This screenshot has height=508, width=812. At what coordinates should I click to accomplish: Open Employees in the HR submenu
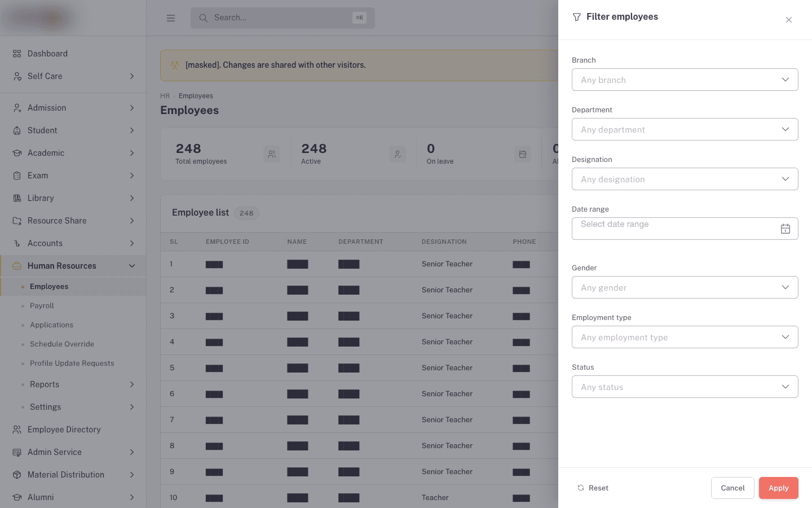(x=73, y=287)
